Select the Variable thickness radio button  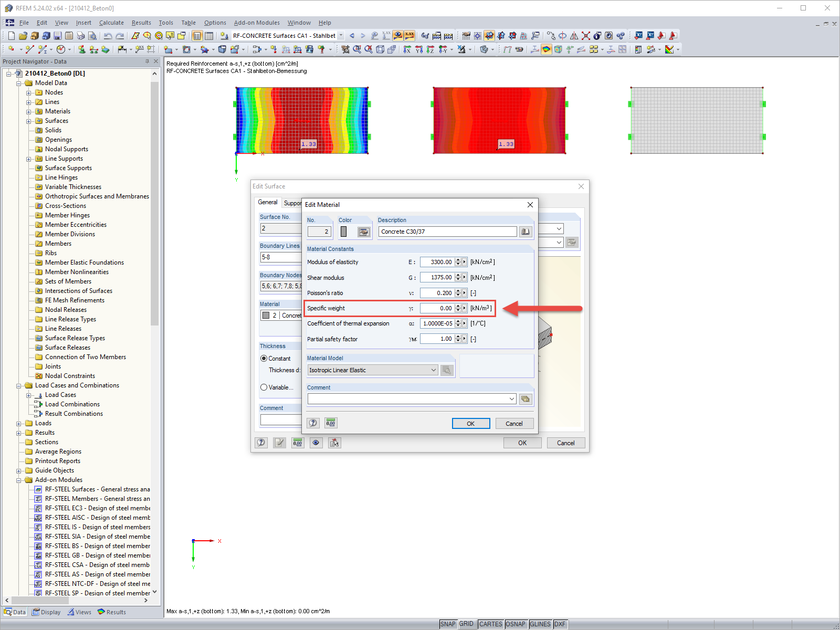pos(264,387)
